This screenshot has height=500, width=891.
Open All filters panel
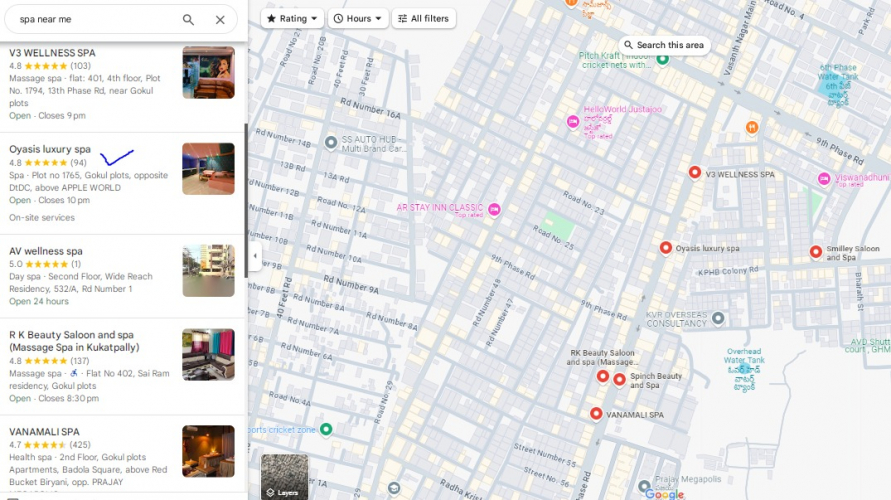[x=424, y=18]
